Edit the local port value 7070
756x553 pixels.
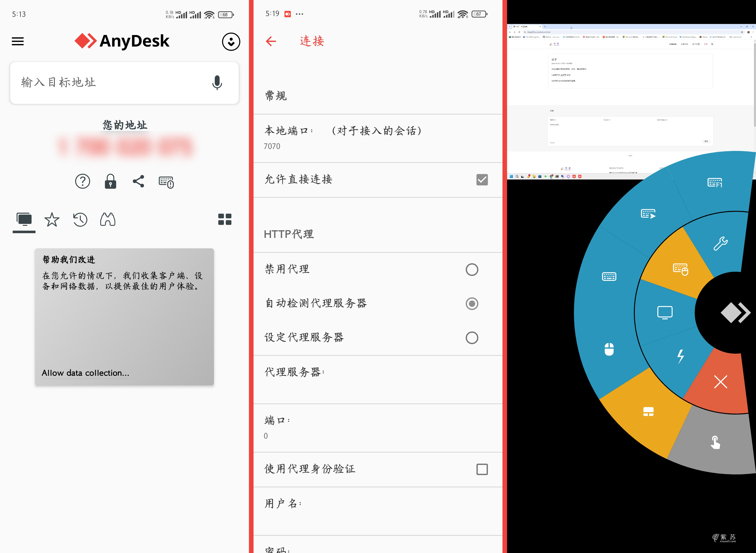tap(378, 138)
